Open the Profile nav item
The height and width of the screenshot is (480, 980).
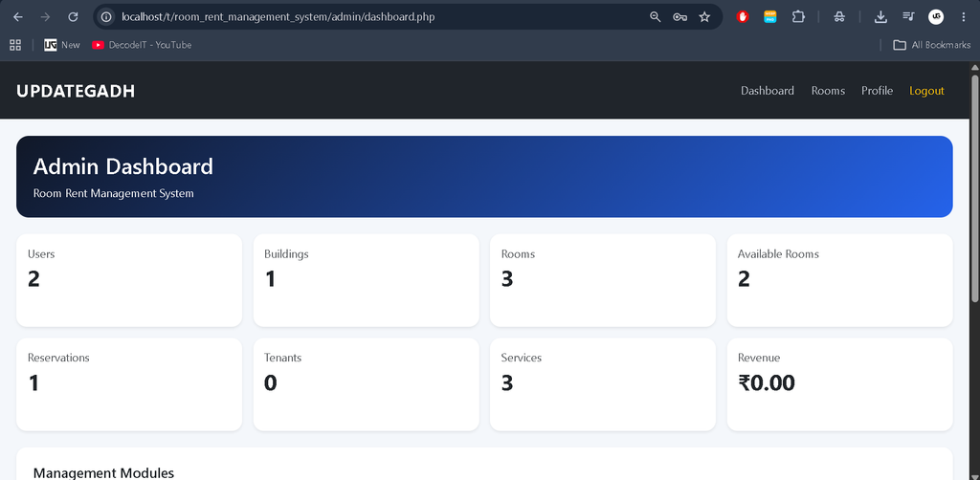click(x=877, y=91)
